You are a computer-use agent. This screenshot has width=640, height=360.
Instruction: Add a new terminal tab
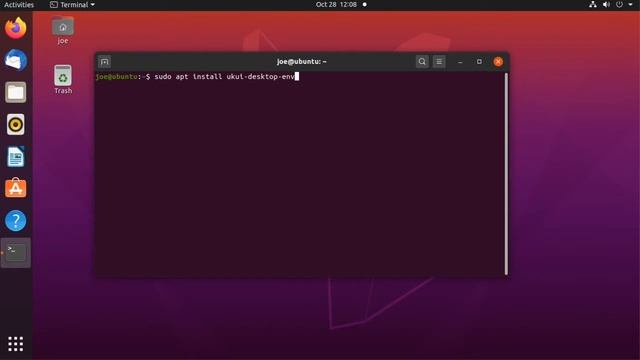coord(104,62)
